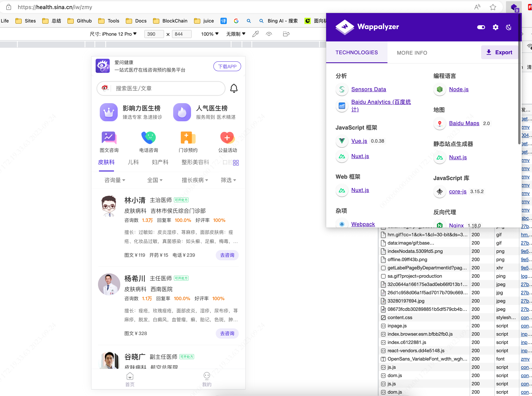Open the 图文咨询 icon
Image resolution: width=532 pixels, height=396 pixels.
[109, 138]
